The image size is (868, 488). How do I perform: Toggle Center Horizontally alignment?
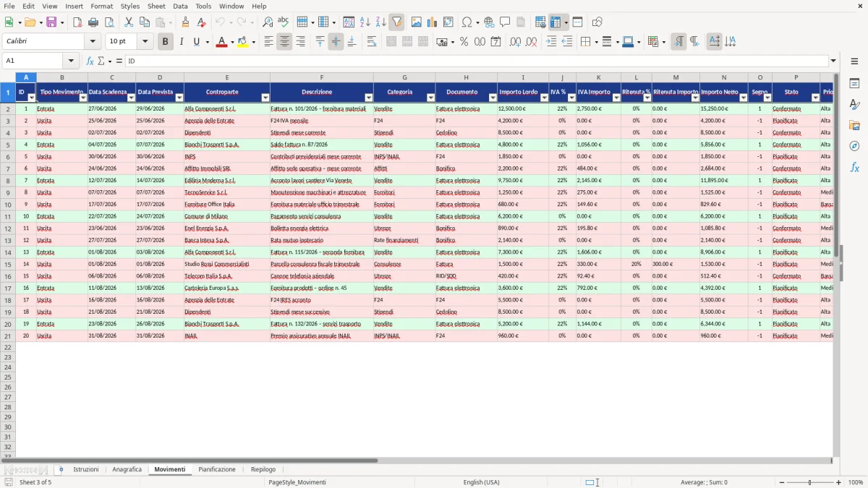tap(284, 42)
